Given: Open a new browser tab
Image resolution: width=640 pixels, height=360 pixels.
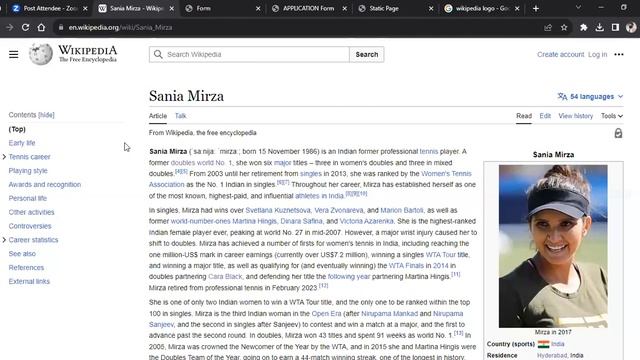Looking at the screenshot, I should click(536, 8).
